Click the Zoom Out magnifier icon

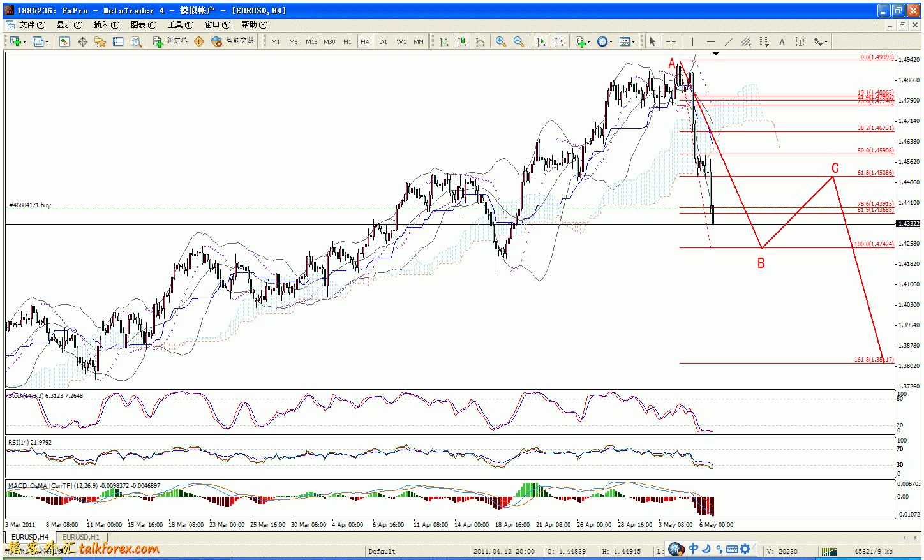click(519, 41)
